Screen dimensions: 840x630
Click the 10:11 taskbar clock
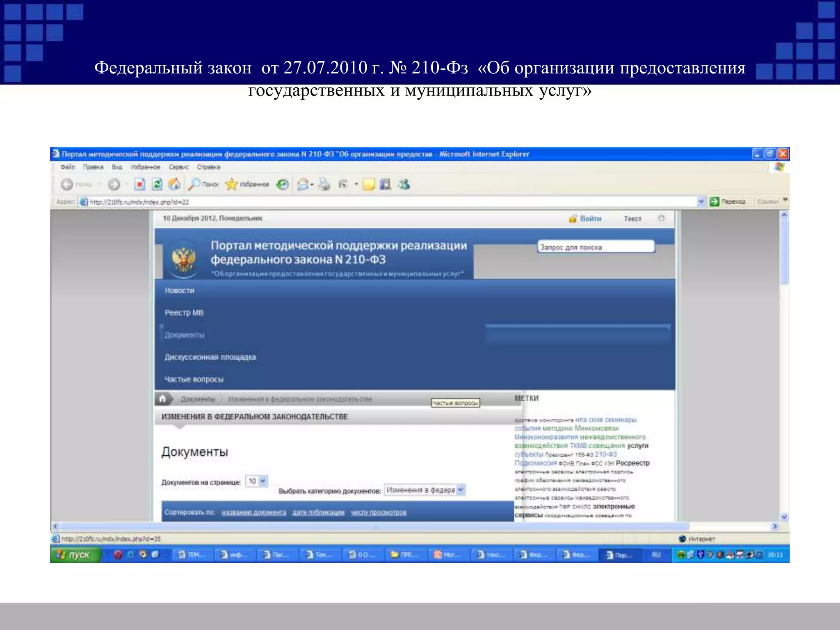[x=775, y=555]
